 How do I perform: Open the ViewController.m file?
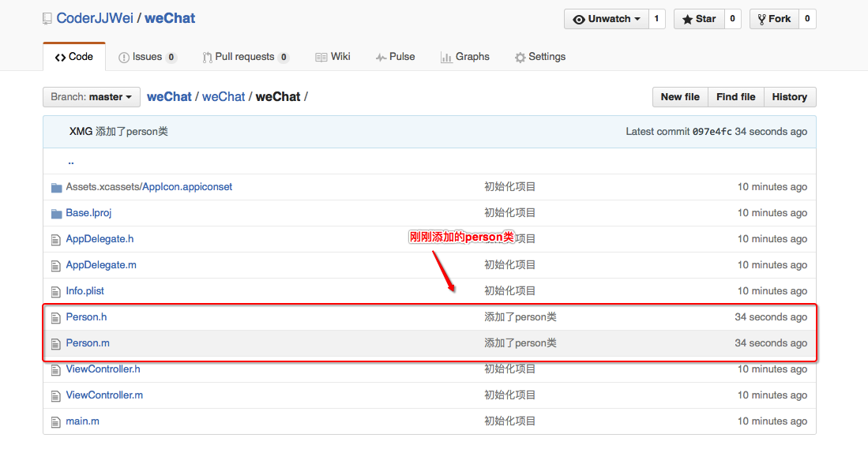104,395
